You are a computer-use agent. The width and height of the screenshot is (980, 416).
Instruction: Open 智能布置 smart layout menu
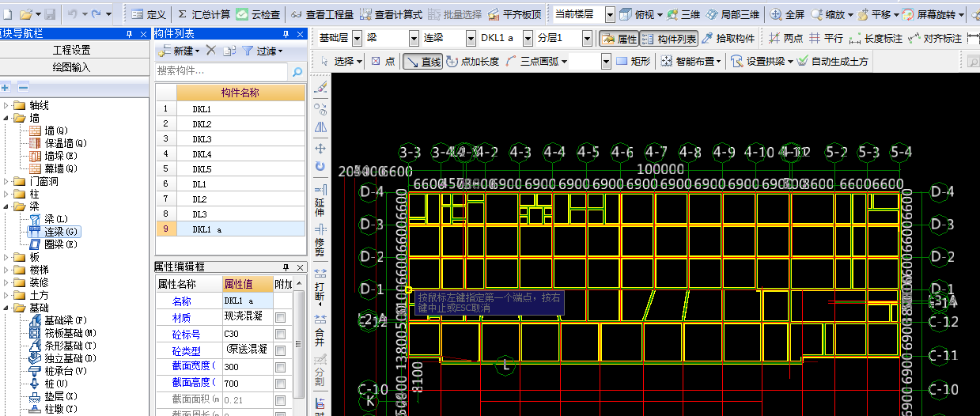click(x=691, y=61)
